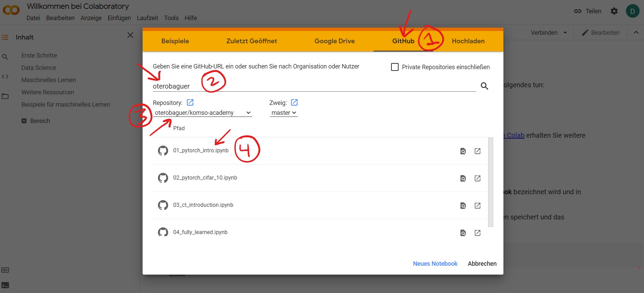Select Beispiele für maschinelles Lernen
The image size is (644, 293).
(x=66, y=105)
